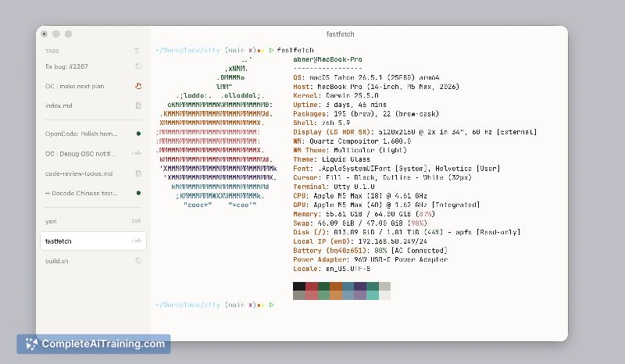The height and width of the screenshot is (364, 625).
Task: Click the black swatch in the color palette
Action: (299, 286)
